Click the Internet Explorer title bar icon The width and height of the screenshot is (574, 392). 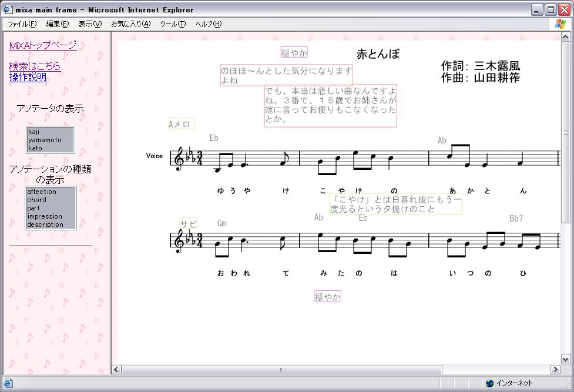[x=8, y=9]
